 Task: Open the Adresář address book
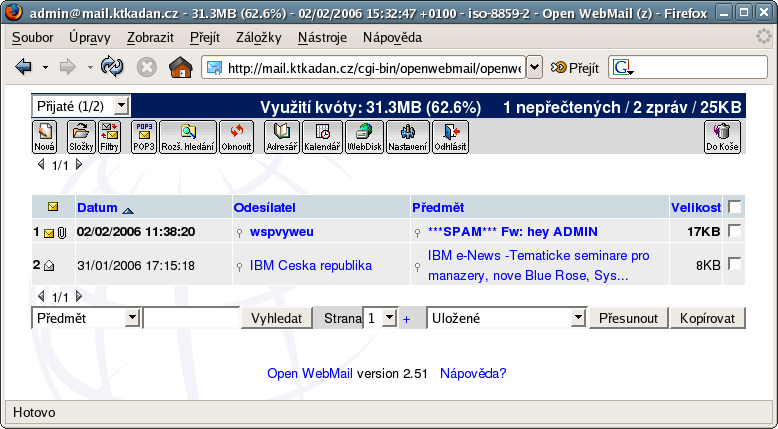(282, 136)
